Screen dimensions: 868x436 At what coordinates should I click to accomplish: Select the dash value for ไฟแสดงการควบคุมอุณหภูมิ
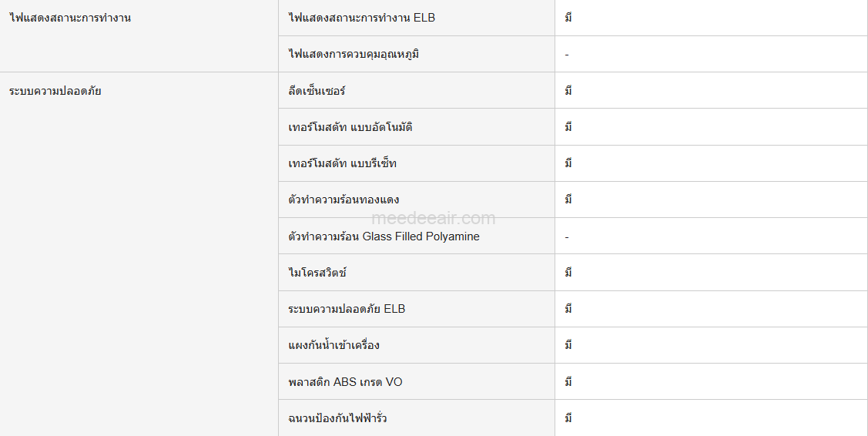[567, 55]
